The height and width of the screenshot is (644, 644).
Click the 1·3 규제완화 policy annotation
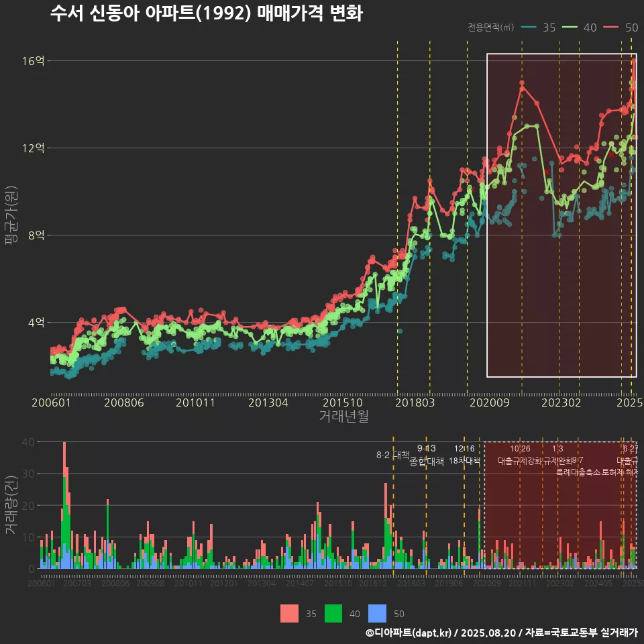[x=557, y=455]
